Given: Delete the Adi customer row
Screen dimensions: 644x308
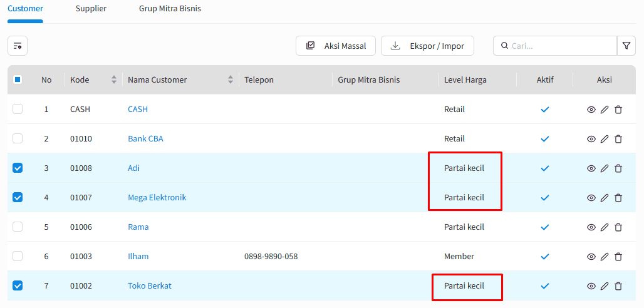Looking at the screenshot, I should point(618,168).
